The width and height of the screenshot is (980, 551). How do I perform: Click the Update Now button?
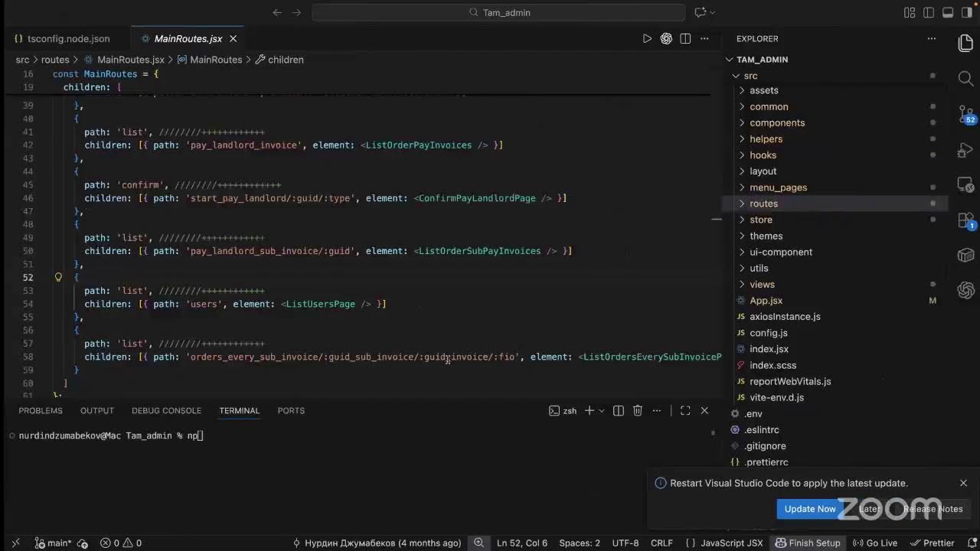[810, 509]
